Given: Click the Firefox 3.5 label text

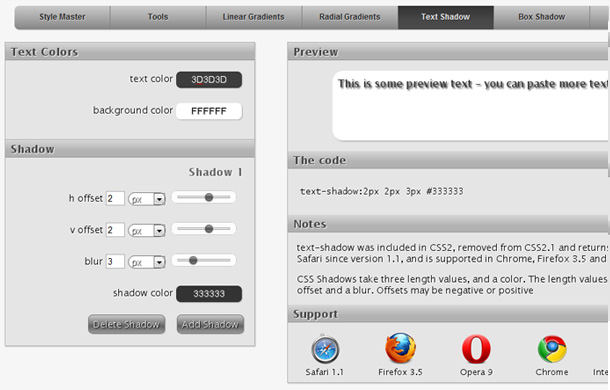Looking at the screenshot, I should point(400,372).
